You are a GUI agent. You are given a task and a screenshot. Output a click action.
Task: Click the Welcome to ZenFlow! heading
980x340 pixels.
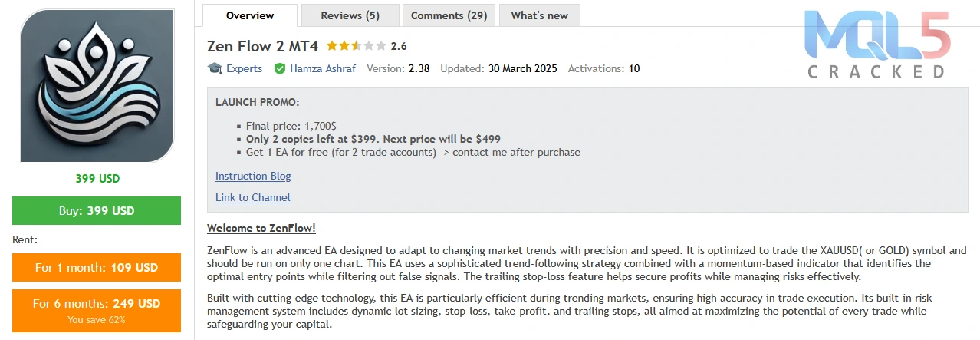tap(261, 228)
